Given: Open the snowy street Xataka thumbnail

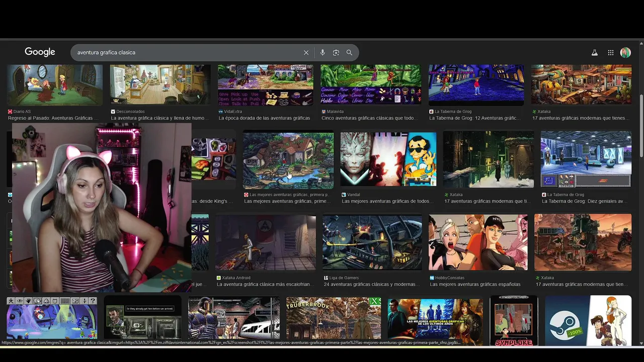Looking at the screenshot, I should point(489,159).
